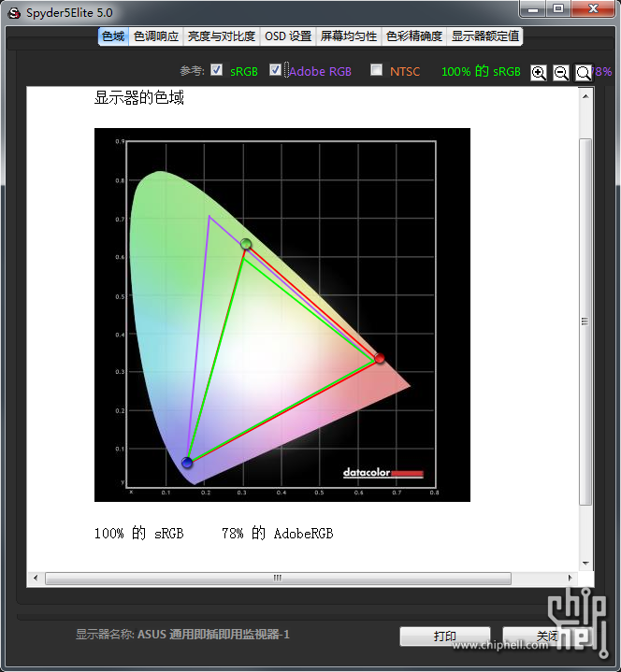Click the green primary marker on the gamut chart

[x=246, y=244]
